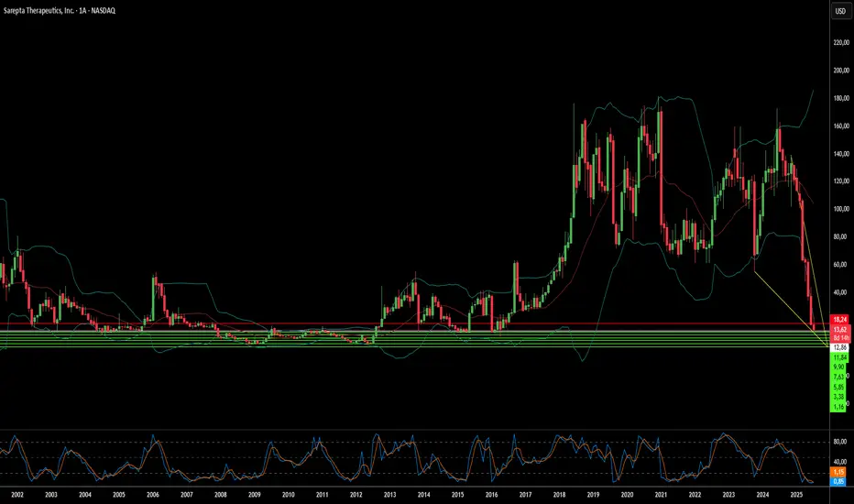854x504 pixels.
Task: Click the 2020 year label on time axis
Action: pyautogui.click(x=627, y=495)
